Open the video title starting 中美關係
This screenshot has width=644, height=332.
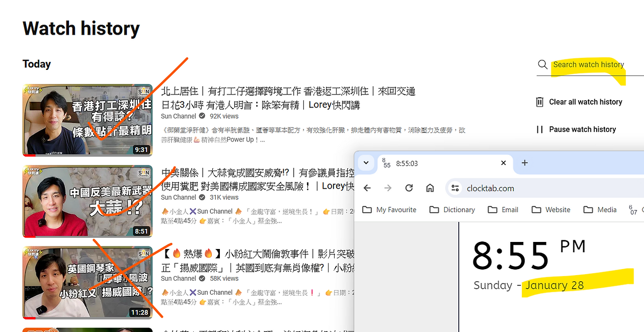[x=258, y=179]
